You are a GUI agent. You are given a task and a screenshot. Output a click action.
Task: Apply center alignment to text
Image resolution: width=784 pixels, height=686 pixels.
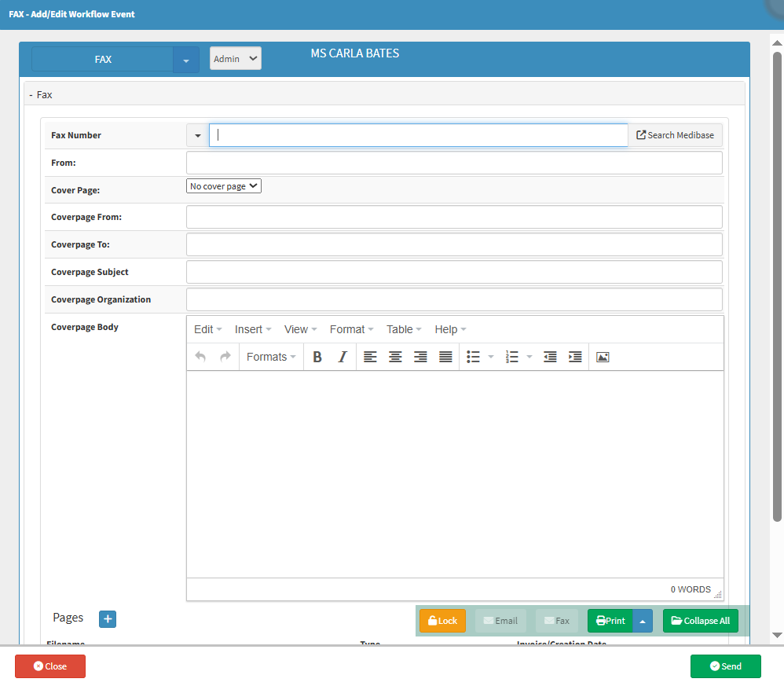click(395, 357)
